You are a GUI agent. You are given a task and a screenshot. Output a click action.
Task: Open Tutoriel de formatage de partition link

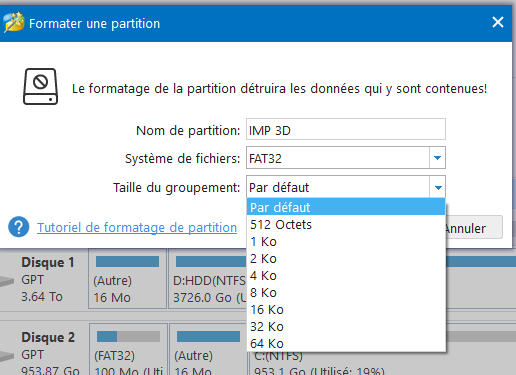[137, 227]
